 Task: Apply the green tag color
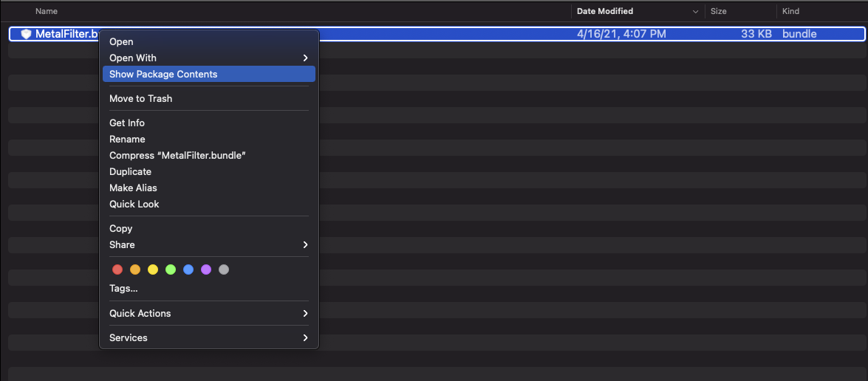pos(171,270)
